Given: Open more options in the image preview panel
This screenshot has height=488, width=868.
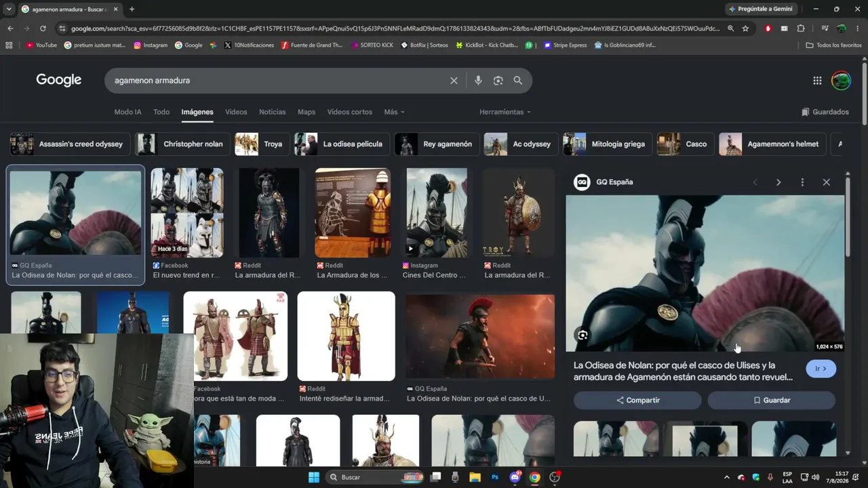Looking at the screenshot, I should coord(802,182).
